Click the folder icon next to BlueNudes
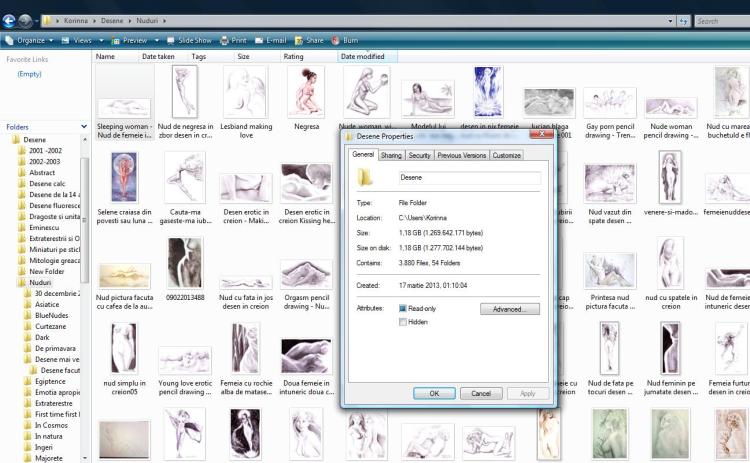Screen dimensions: 750x463 coord(28,316)
